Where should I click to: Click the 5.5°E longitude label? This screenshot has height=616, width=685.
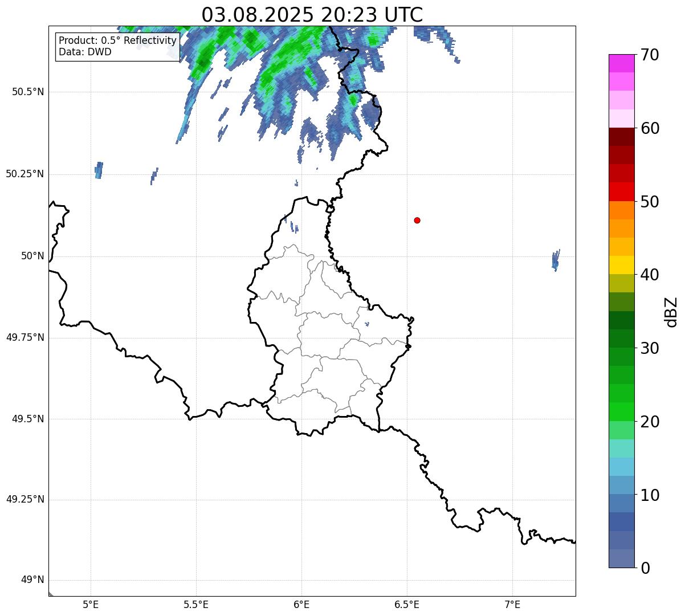click(196, 604)
